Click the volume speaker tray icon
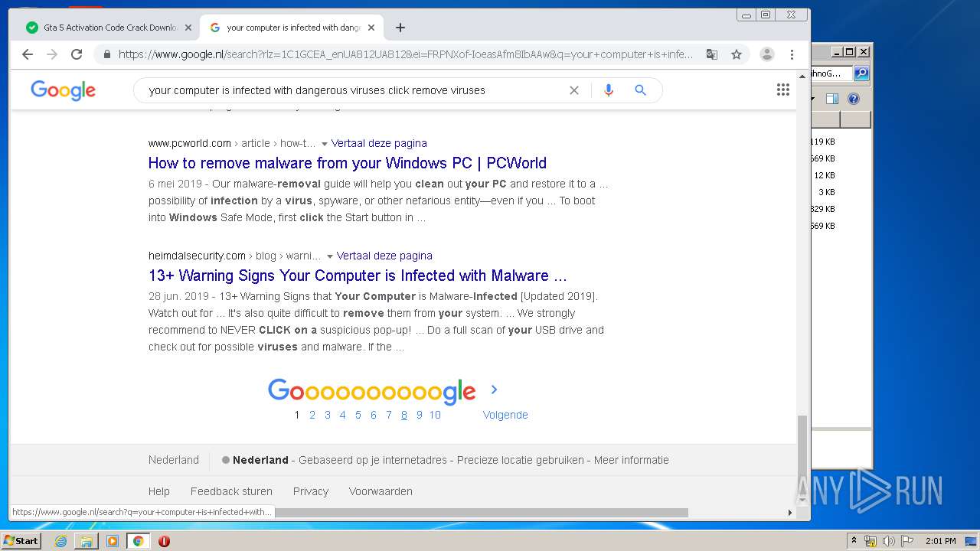This screenshot has height=551, width=980. (x=889, y=541)
